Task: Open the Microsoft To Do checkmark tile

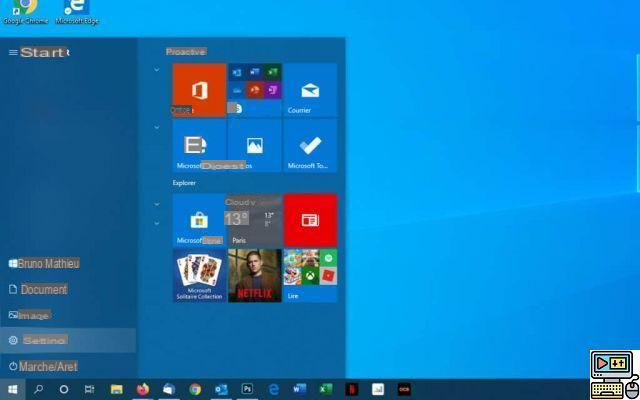Action: click(310, 145)
